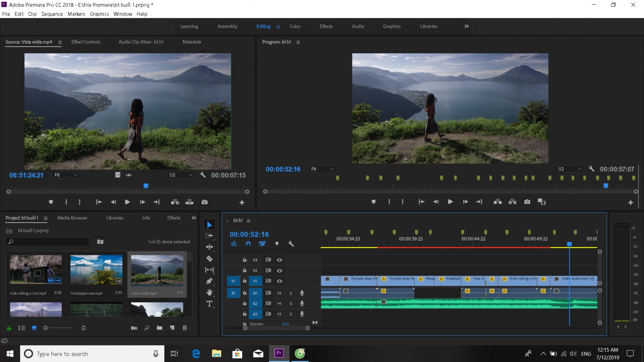This screenshot has width=644, height=362.
Task: Solo audio track A2
Action: click(291, 304)
